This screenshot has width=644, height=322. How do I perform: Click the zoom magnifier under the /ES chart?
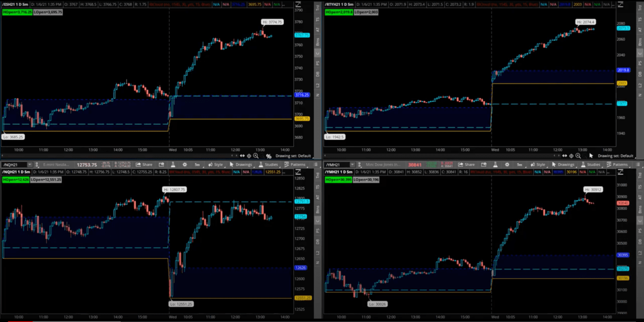point(256,156)
